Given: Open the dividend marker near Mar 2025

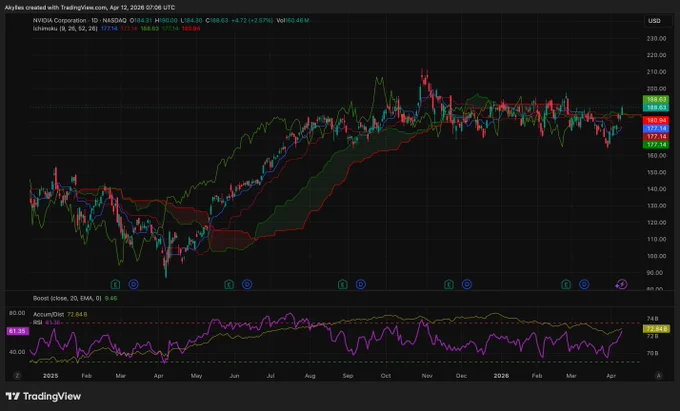Looking at the screenshot, I should 134,284.
